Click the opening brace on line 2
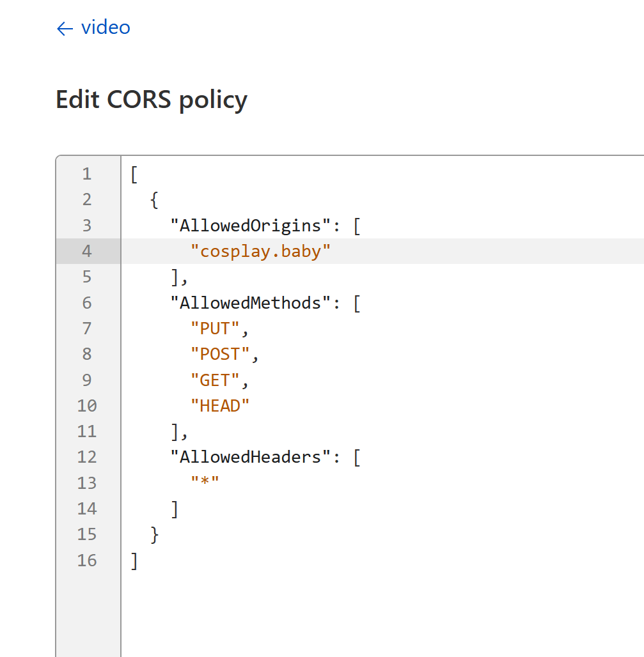This screenshot has width=644, height=657. (154, 200)
